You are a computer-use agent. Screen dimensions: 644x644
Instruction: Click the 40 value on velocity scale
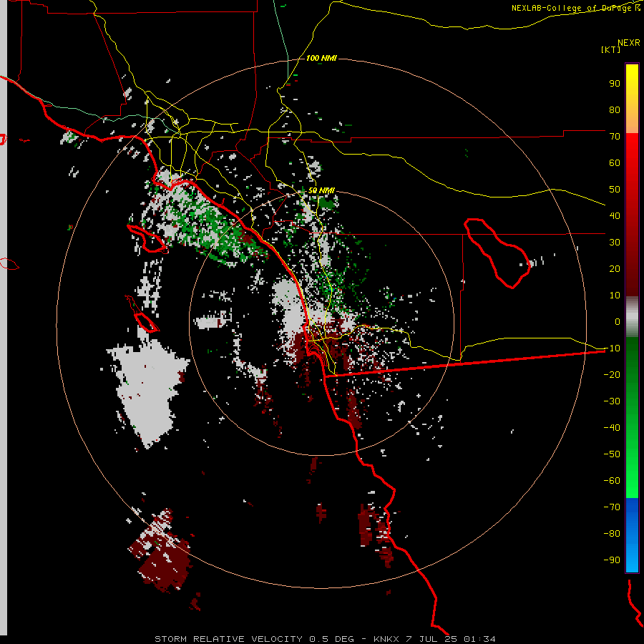pyautogui.click(x=615, y=215)
